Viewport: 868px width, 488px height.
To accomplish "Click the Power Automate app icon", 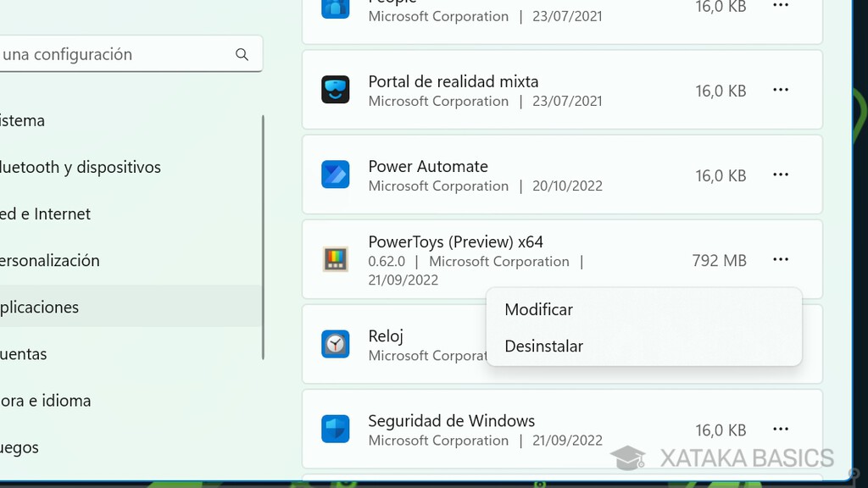I will (x=336, y=175).
